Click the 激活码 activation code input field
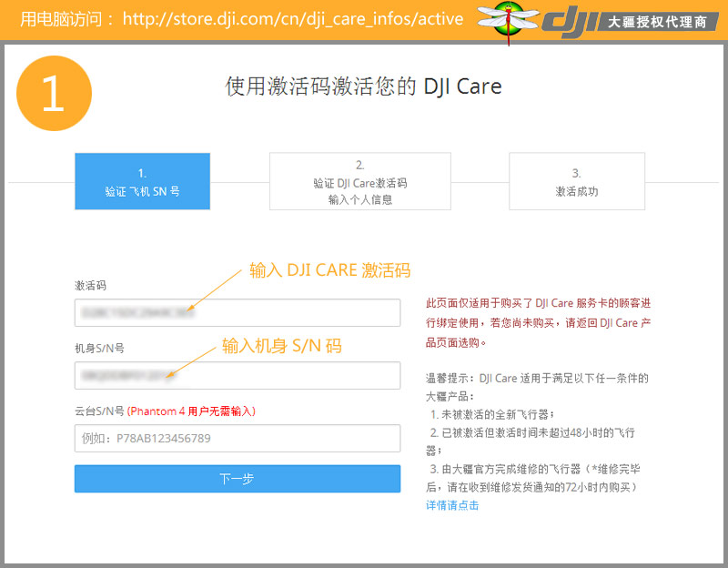The image size is (728, 568). pyautogui.click(x=238, y=312)
